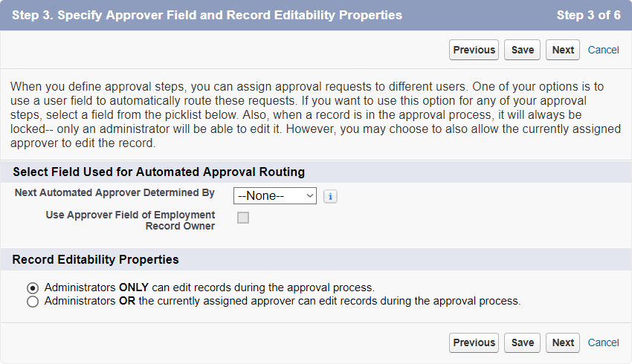Select the Administrators ONLY radio option
Screen dimensions: 632x364
pyautogui.click(x=33, y=287)
